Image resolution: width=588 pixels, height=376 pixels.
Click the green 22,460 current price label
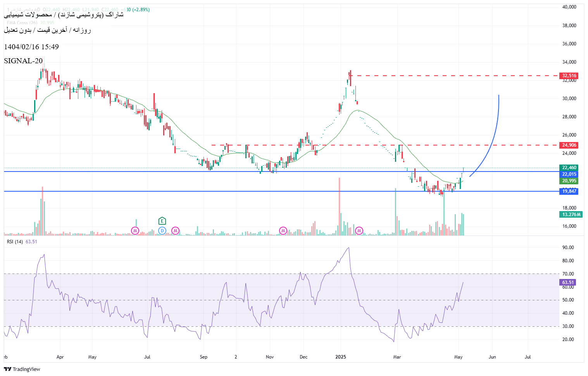[x=569, y=168]
